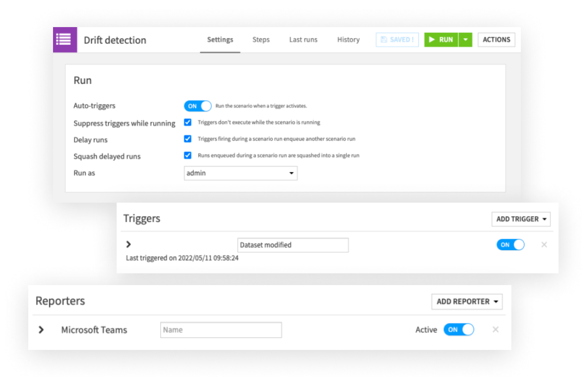Viewport: 588px width, 377px height.
Task: Click the Saved button
Action: coord(397,40)
